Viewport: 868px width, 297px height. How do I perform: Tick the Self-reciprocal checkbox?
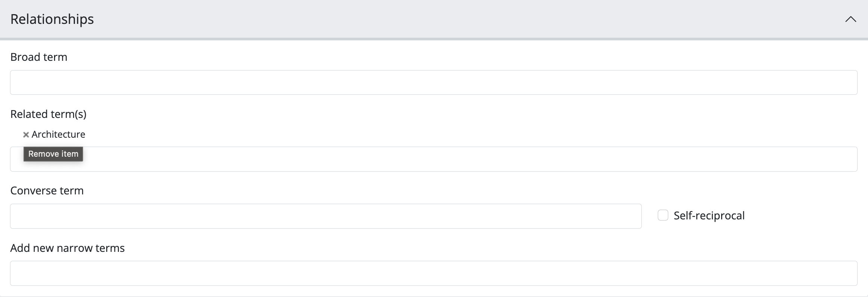pos(663,215)
